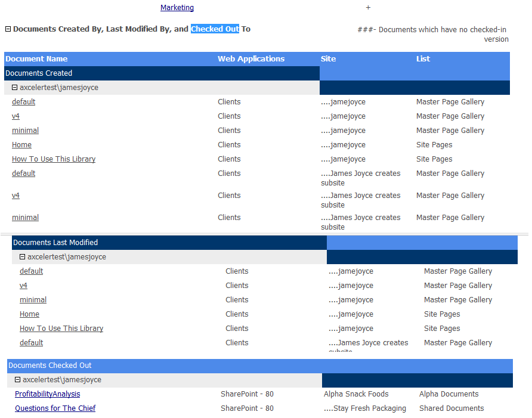
Task: Open the v4 document under Documents Created
Action: [x=16, y=116]
